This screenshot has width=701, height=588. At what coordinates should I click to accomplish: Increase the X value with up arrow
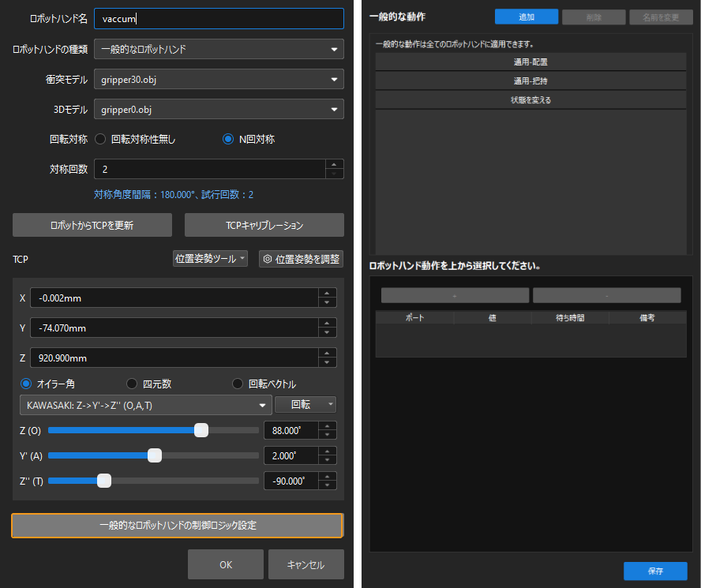(327, 293)
